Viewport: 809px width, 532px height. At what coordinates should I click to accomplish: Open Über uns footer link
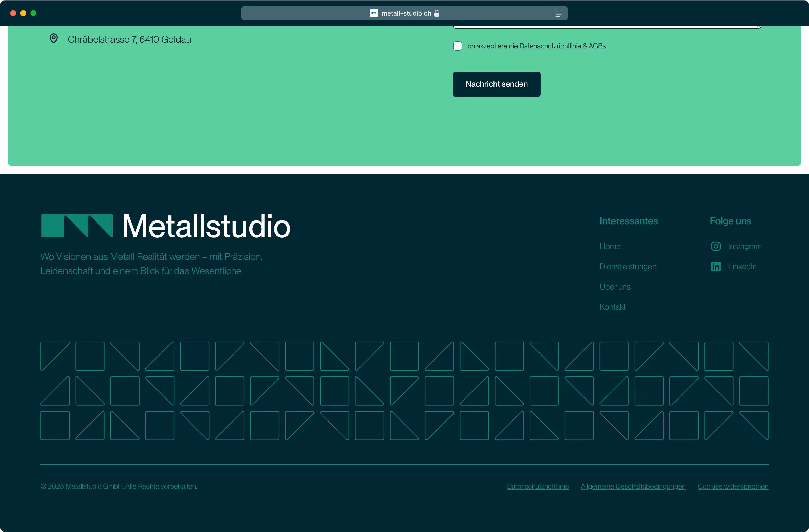[x=615, y=287]
